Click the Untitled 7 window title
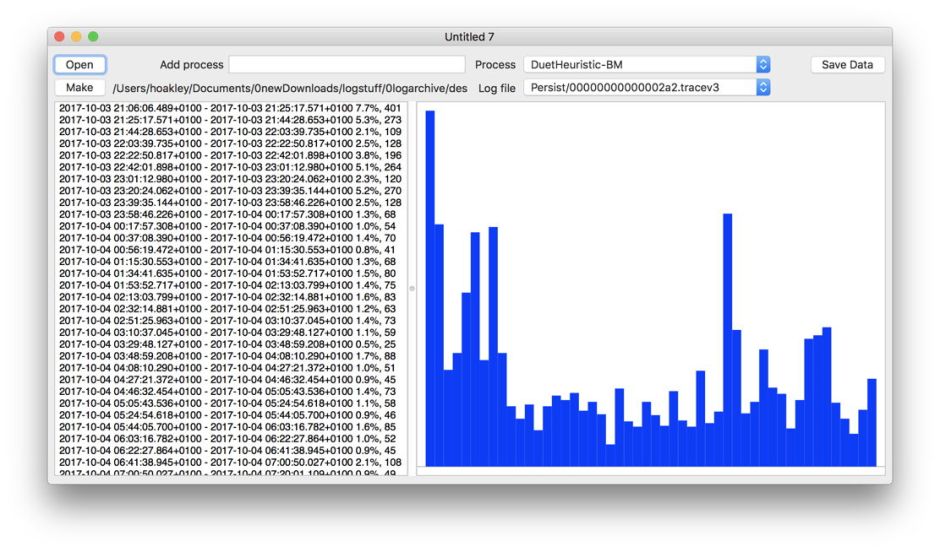 (469, 37)
